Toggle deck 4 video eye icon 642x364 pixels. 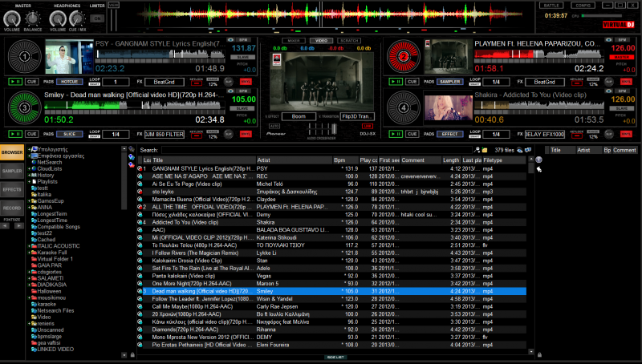coord(609,91)
